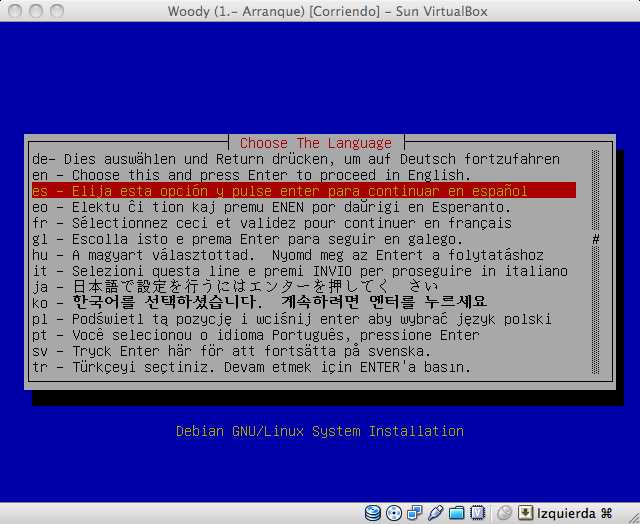This screenshot has width=640, height=524.
Task: Pick the 'gl' galego language row
Action: (x=304, y=239)
